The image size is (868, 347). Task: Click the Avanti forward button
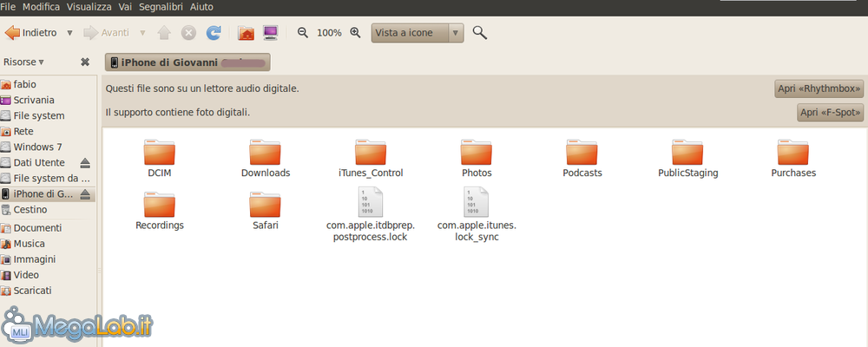click(x=106, y=33)
